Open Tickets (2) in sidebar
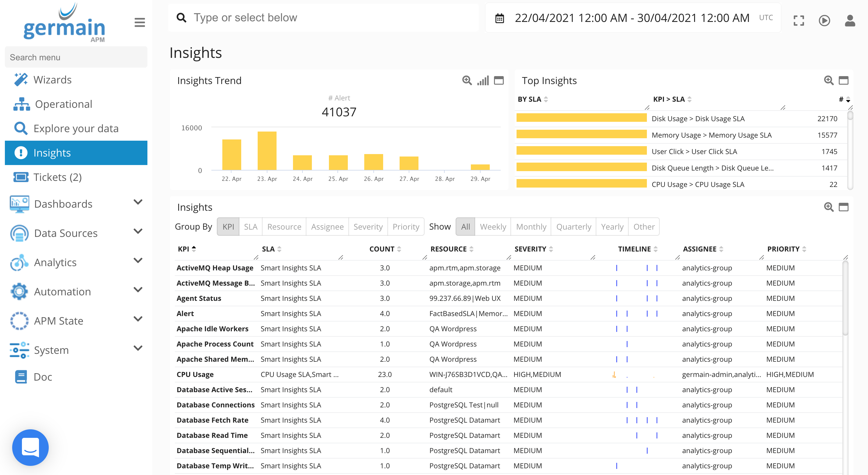 pyautogui.click(x=58, y=177)
